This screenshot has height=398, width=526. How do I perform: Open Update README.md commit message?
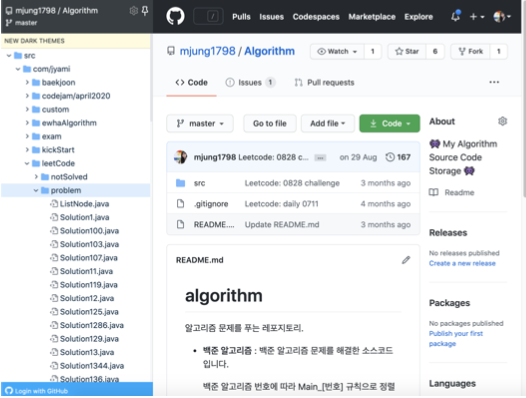click(x=282, y=225)
